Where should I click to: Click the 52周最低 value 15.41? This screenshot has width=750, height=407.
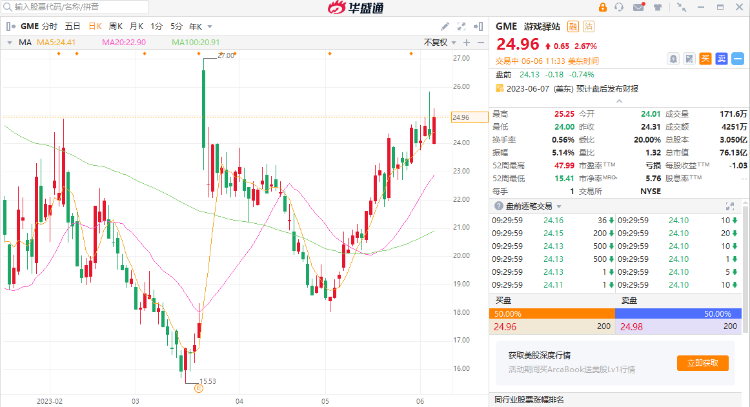coord(564,178)
